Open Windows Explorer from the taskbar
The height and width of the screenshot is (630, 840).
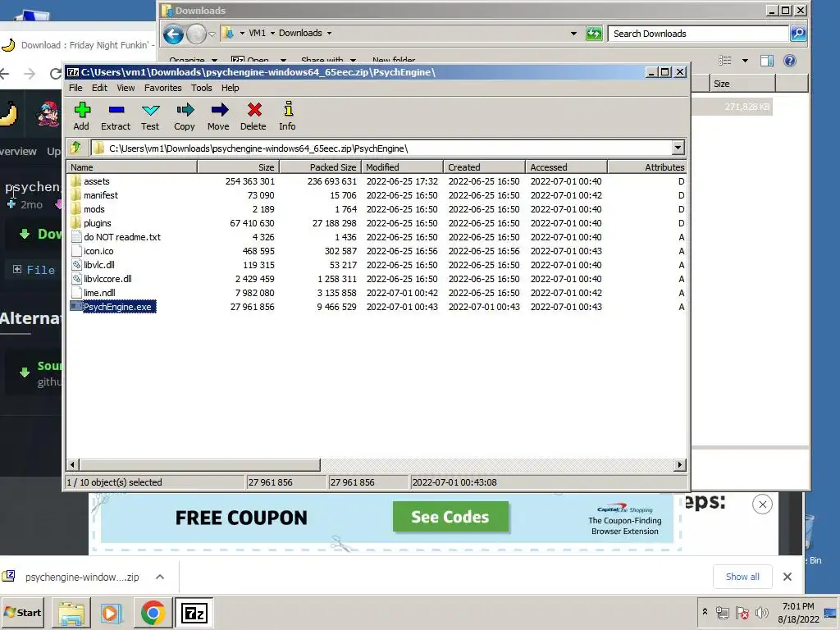click(x=71, y=613)
